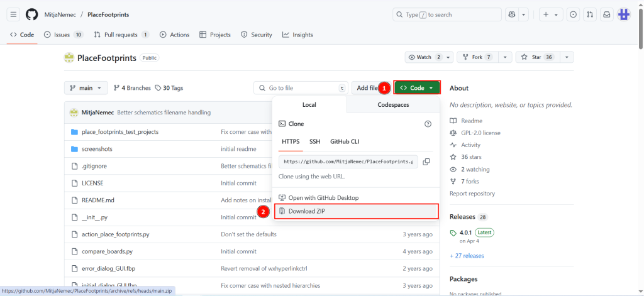This screenshot has width=644, height=296.
Task: Focus the Type / to search box
Action: point(447,14)
